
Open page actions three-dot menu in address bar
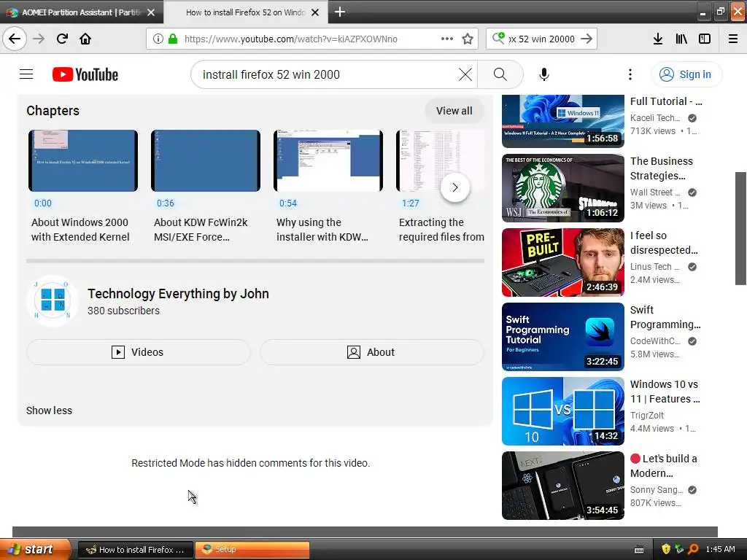[x=447, y=39]
